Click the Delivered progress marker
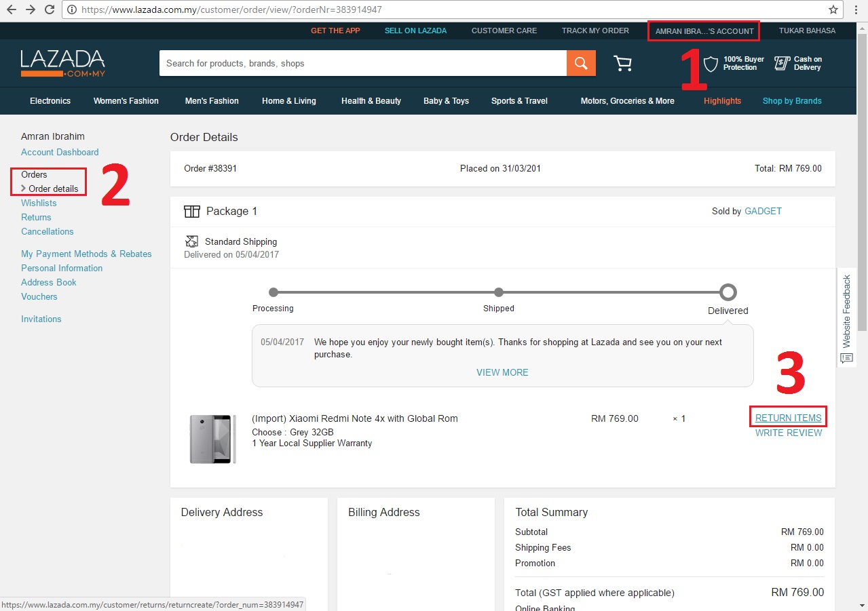The image size is (868, 611). [x=728, y=292]
